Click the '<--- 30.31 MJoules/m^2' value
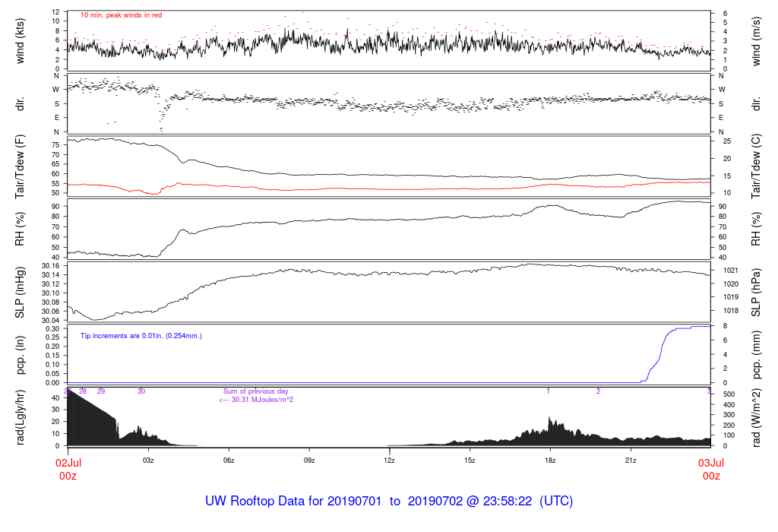Viewport: 778px width, 532px height. pyautogui.click(x=256, y=400)
